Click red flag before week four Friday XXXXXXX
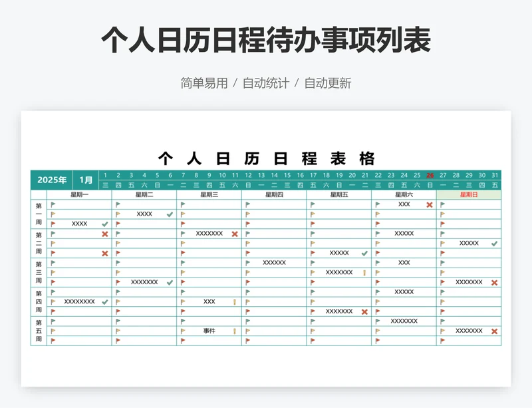The image size is (532, 408). (313, 311)
